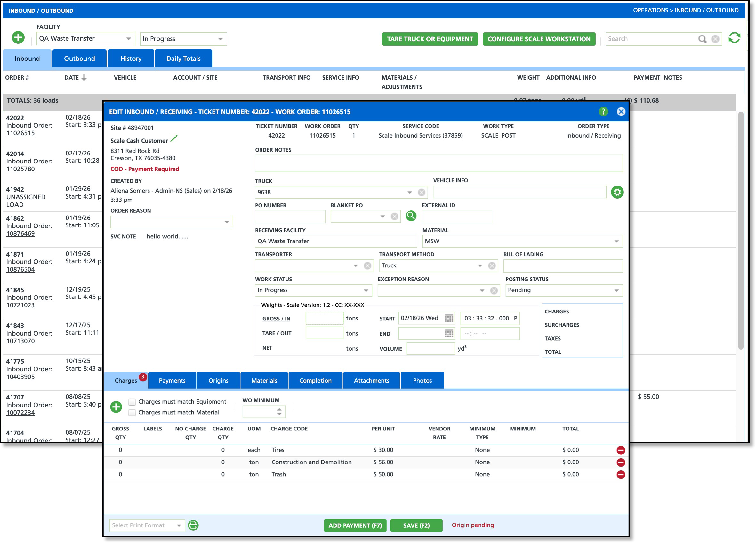Open the start date calendar picker
This screenshot has height=545, width=756.
click(x=449, y=319)
